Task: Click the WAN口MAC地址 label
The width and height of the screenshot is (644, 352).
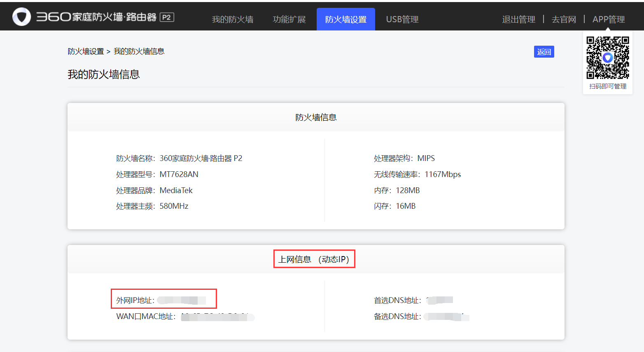Action: coord(146,317)
